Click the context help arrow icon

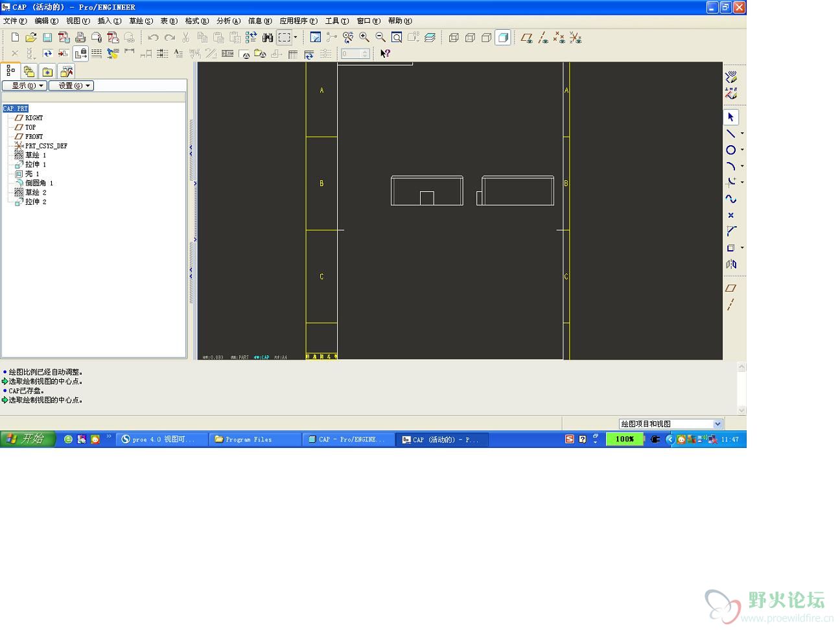[x=385, y=54]
